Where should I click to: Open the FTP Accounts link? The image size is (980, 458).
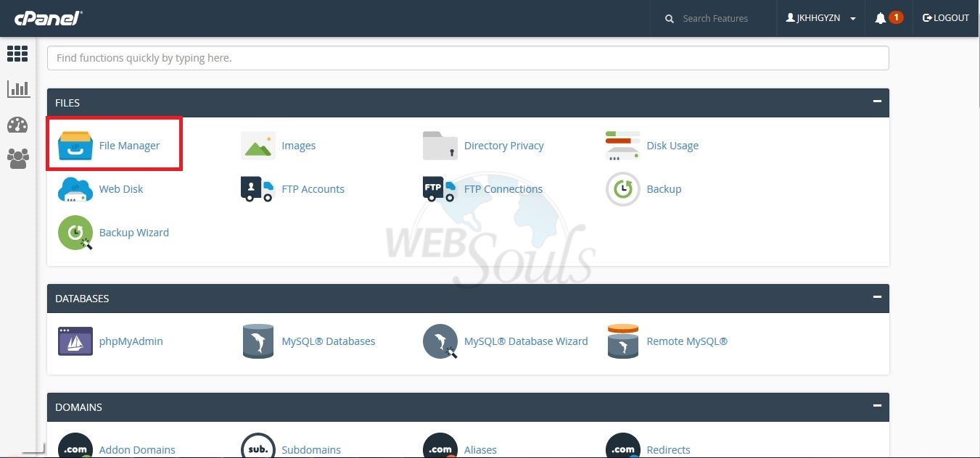click(313, 189)
